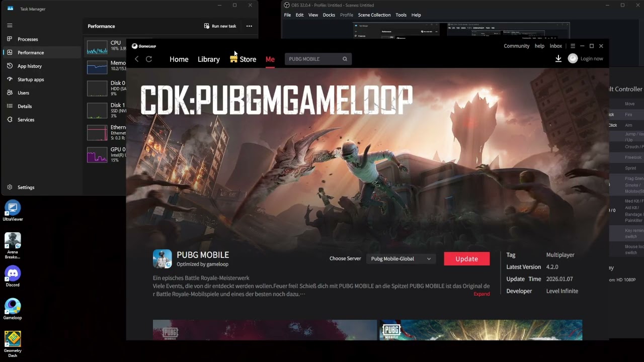Open Gameloop downloads icon
644x362 pixels.
pos(558,59)
